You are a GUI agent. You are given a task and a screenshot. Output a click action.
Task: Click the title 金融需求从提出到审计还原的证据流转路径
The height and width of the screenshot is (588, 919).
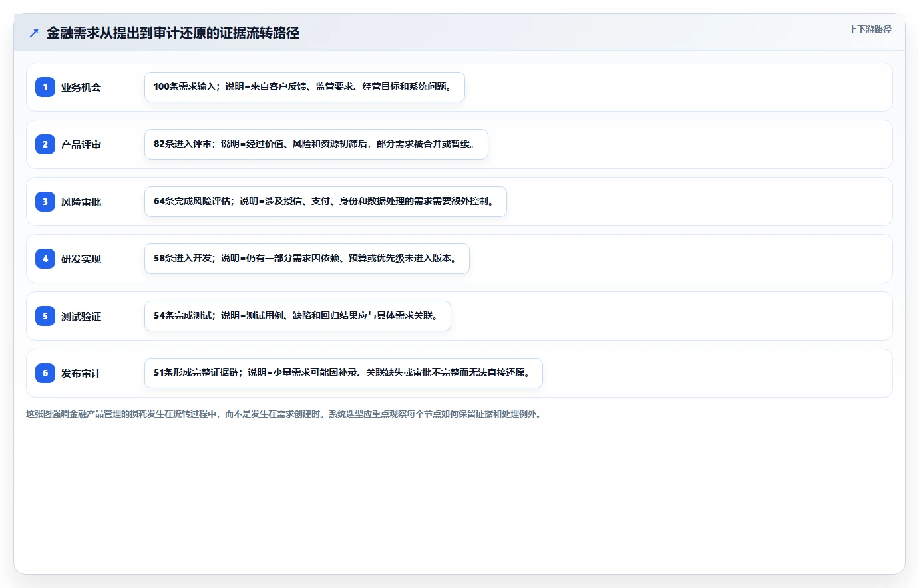[173, 33]
